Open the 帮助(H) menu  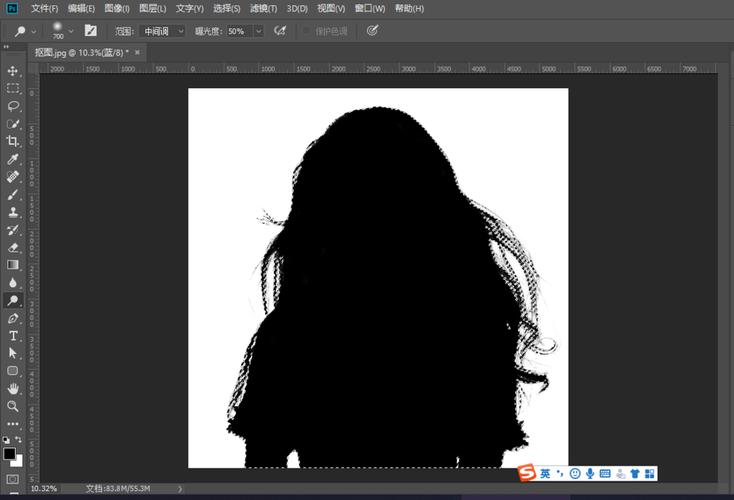coord(409,8)
